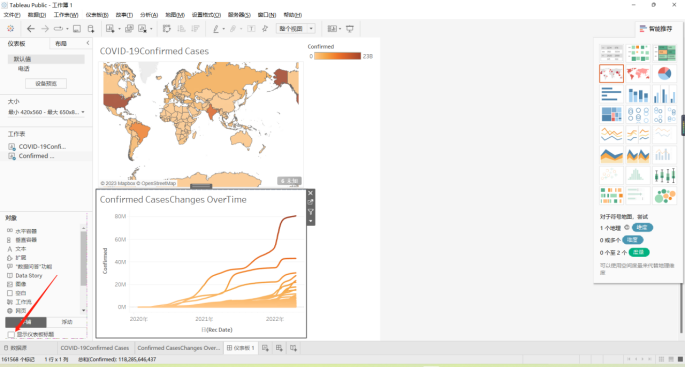Open the first menu bar item (F)
Image resolution: width=686 pixels, height=368 pixels.
click(x=12, y=15)
